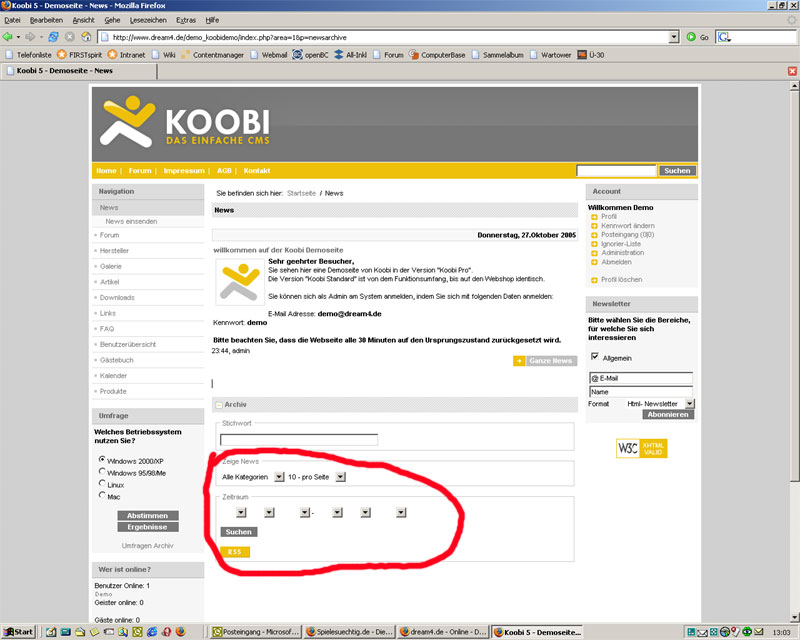Open the last Zeitraum date dropdown
Screen dimensions: 800x640
click(x=401, y=512)
